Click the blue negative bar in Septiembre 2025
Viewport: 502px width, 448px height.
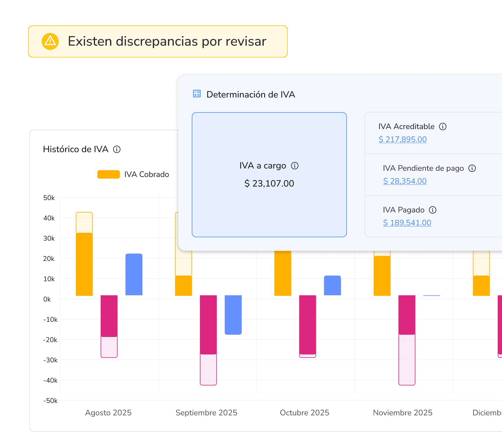point(233,315)
